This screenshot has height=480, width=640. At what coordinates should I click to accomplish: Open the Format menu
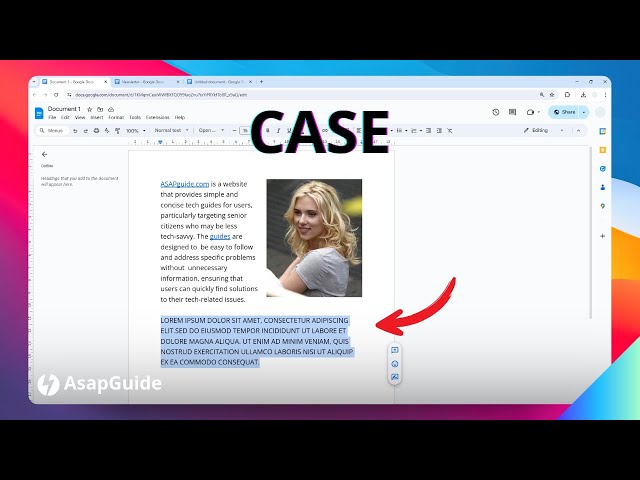pos(116,118)
